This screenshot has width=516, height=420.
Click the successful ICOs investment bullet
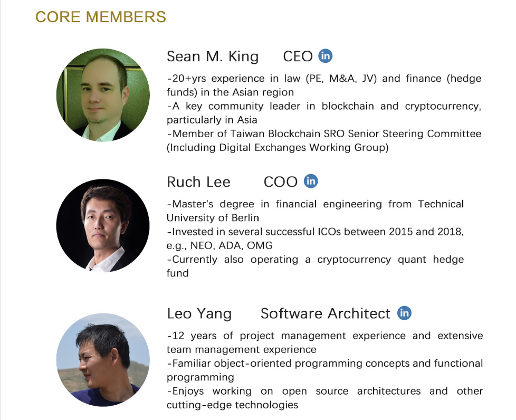coord(315,238)
